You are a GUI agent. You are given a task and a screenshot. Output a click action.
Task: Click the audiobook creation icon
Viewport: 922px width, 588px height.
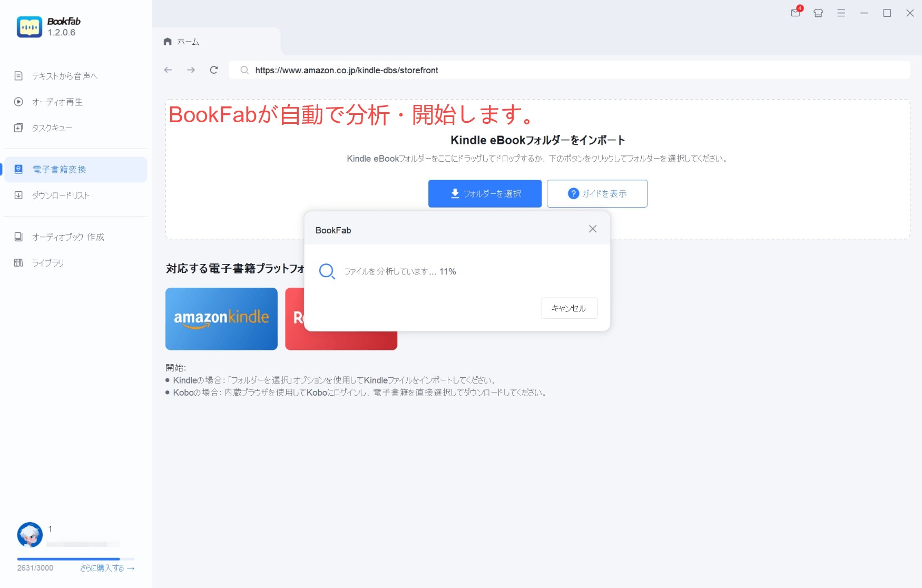18,237
